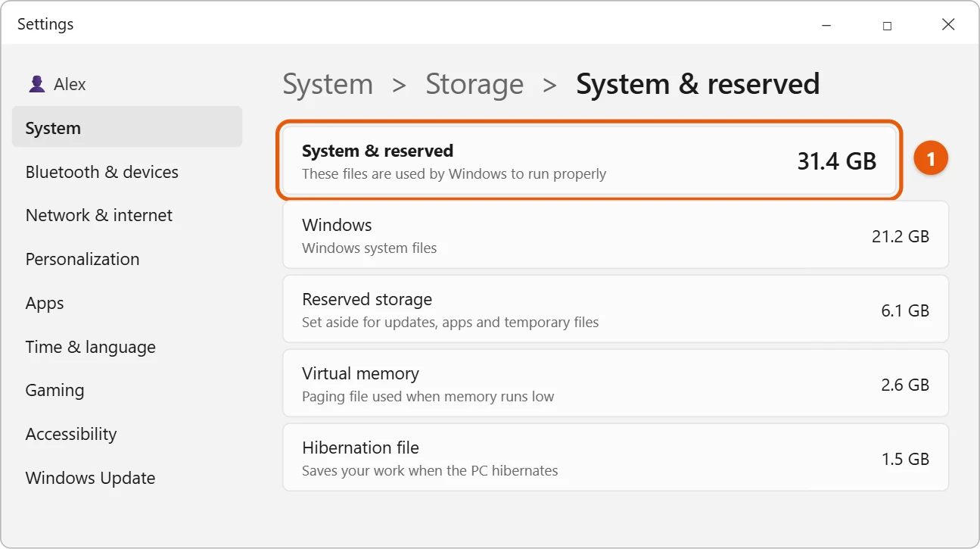Open the Reserved storage card
Viewport: 980px width, 549px height.
point(615,310)
